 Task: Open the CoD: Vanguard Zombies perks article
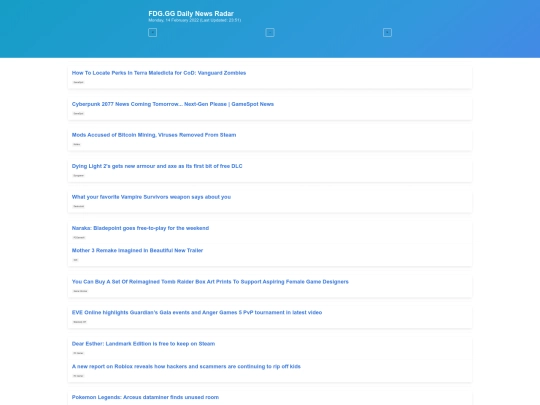coord(159,73)
